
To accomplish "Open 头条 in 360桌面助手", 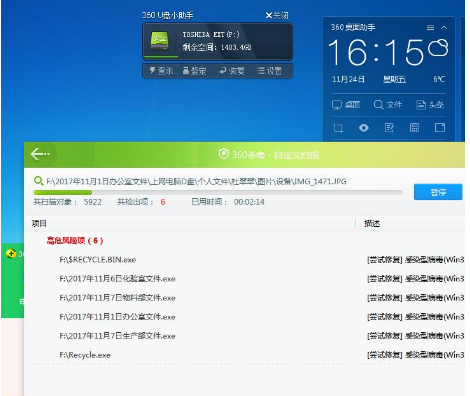I will pos(430,105).
